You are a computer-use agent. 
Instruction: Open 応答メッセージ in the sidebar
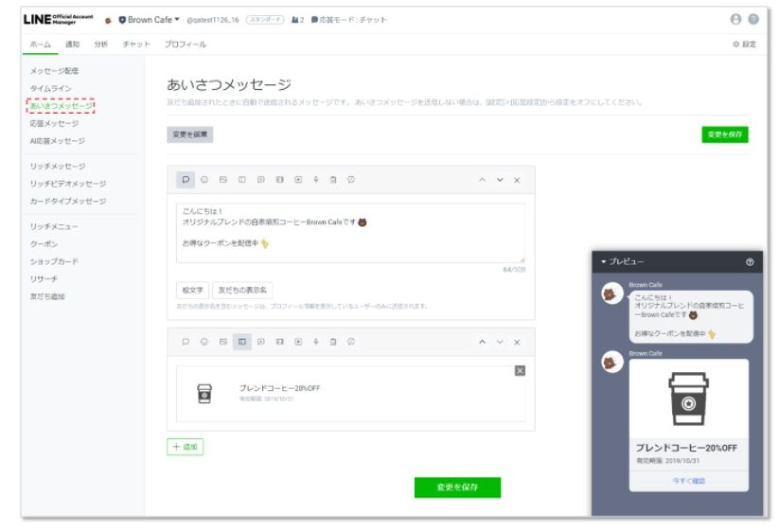click(54, 123)
